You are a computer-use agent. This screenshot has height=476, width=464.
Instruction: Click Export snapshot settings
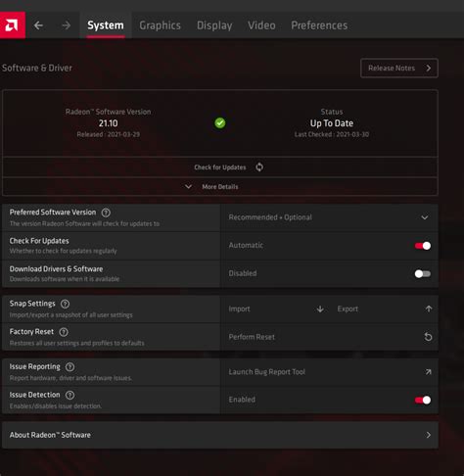click(x=385, y=309)
